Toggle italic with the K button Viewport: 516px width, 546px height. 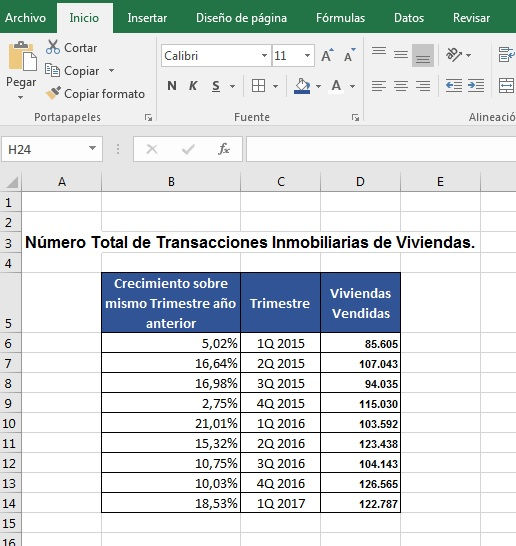[193, 86]
